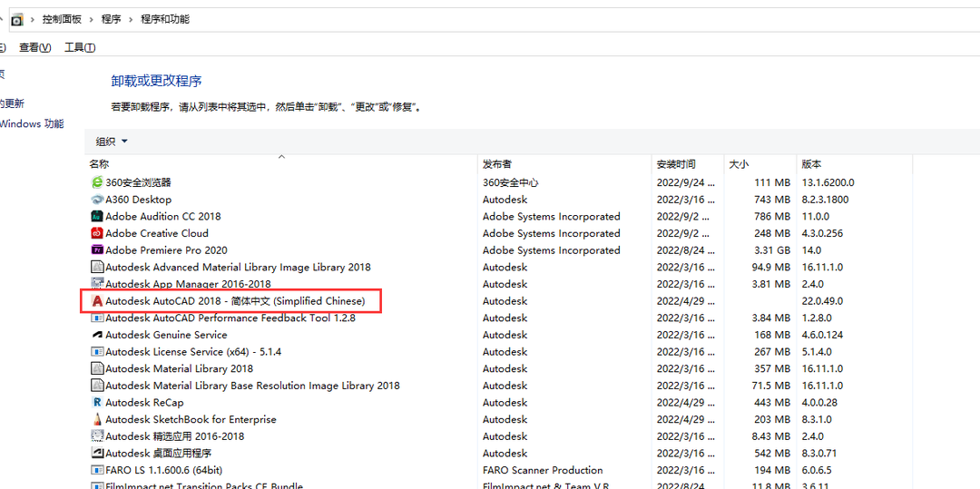Click the Autodesk 桌面应用程序 icon
Image resolution: width=980 pixels, height=489 pixels.
(97, 453)
